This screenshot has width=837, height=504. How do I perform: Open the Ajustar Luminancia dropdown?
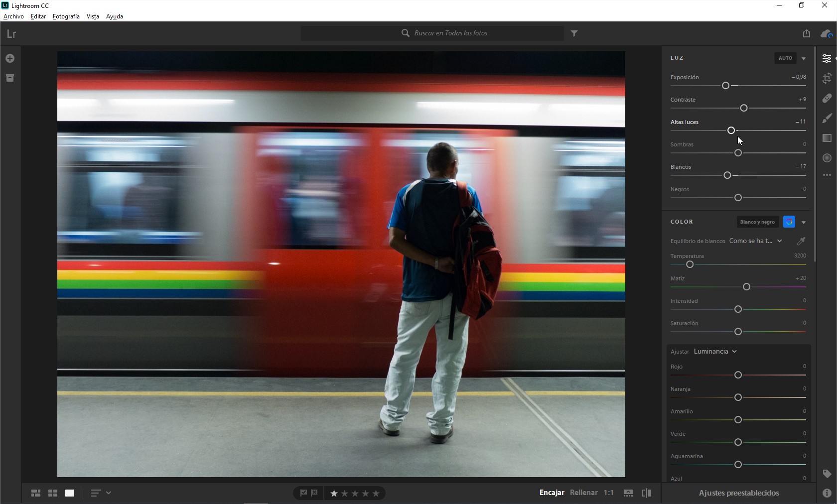[x=715, y=352]
